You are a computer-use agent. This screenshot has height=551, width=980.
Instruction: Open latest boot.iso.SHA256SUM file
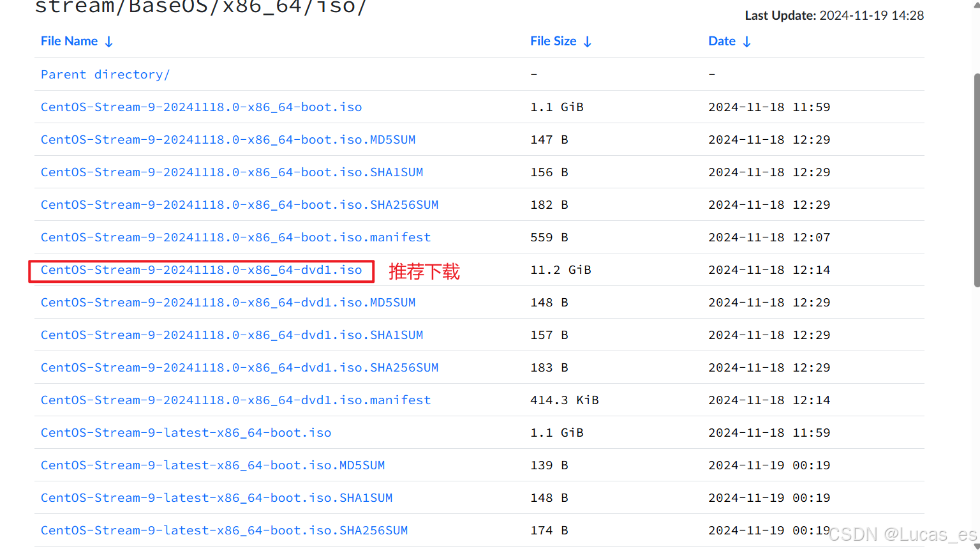(224, 530)
